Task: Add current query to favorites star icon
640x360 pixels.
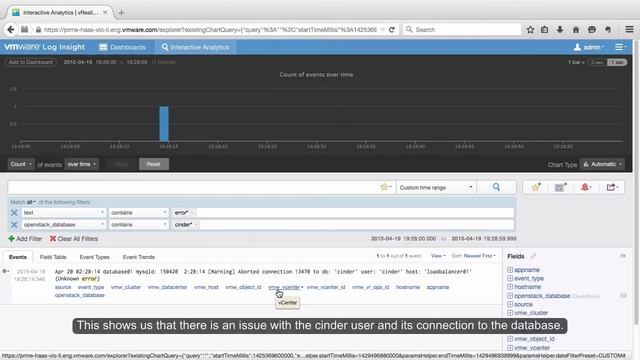Action: (x=536, y=187)
